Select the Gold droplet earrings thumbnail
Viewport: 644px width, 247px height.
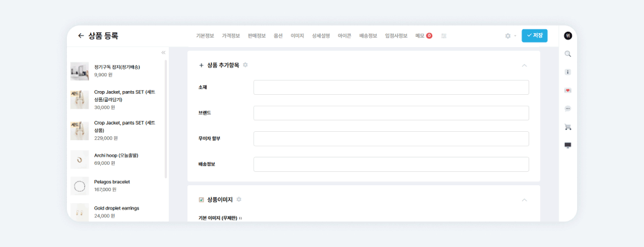(79, 212)
